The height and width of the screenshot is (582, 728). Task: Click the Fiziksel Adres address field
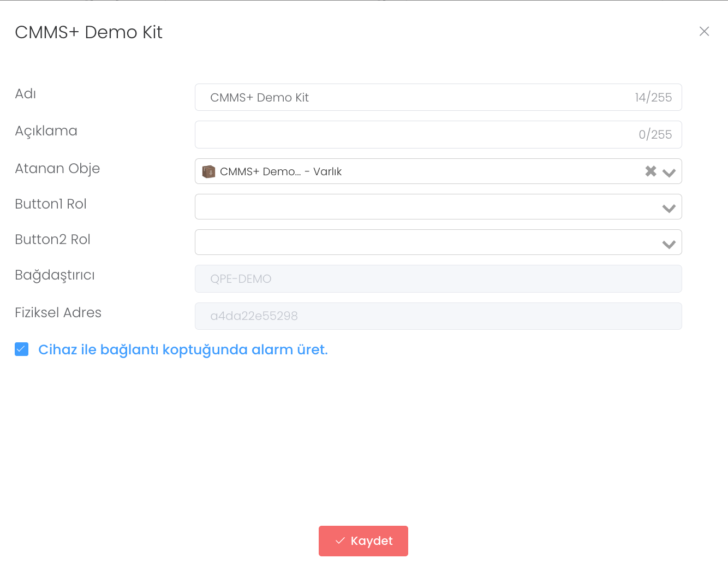[438, 316]
